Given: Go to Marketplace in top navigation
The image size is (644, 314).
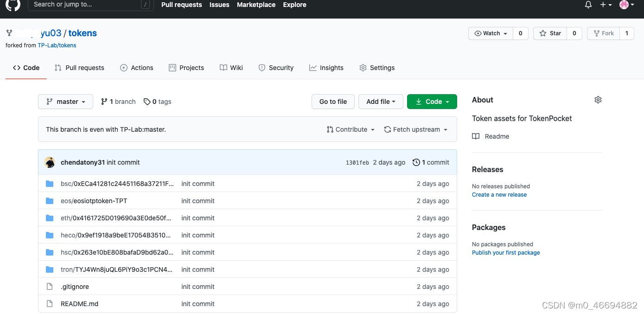Looking at the screenshot, I should [x=256, y=5].
